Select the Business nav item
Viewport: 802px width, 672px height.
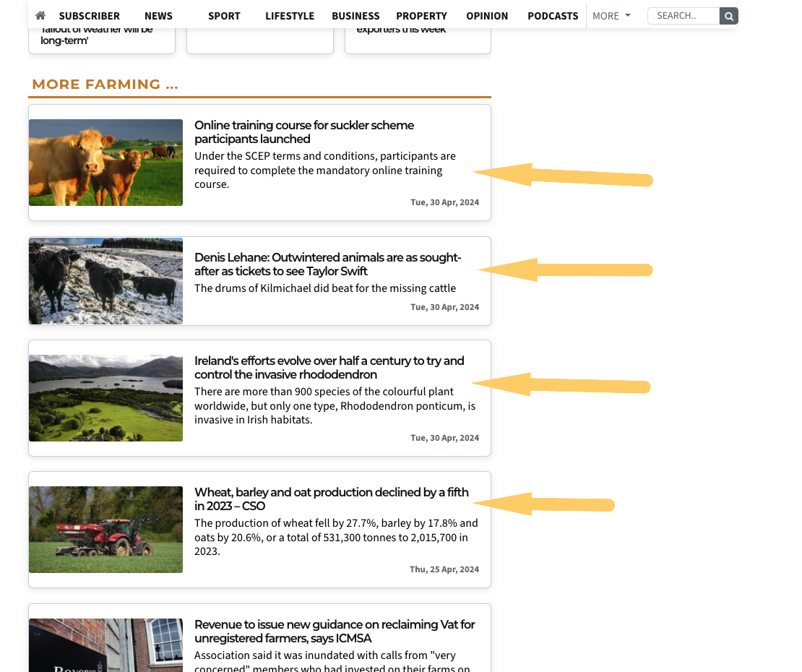point(355,16)
